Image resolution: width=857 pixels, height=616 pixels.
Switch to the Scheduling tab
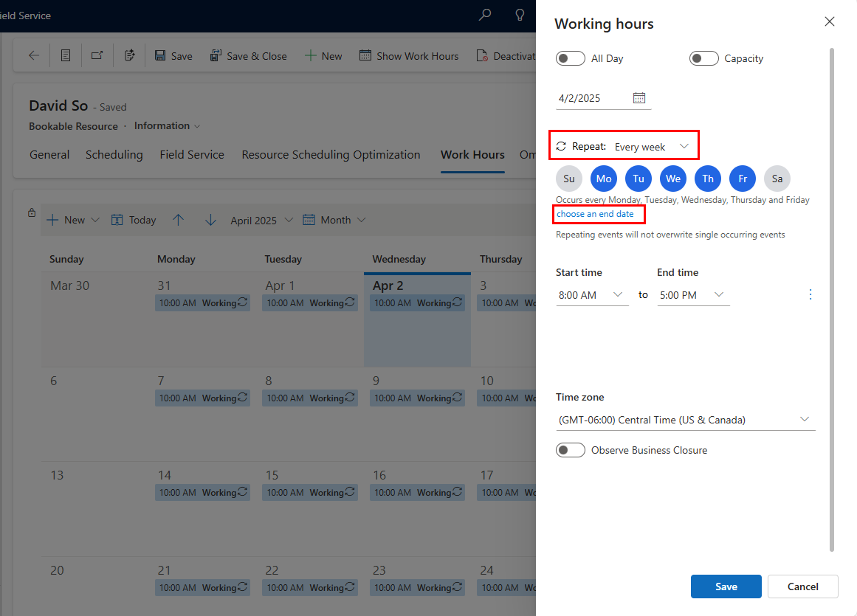(x=114, y=155)
